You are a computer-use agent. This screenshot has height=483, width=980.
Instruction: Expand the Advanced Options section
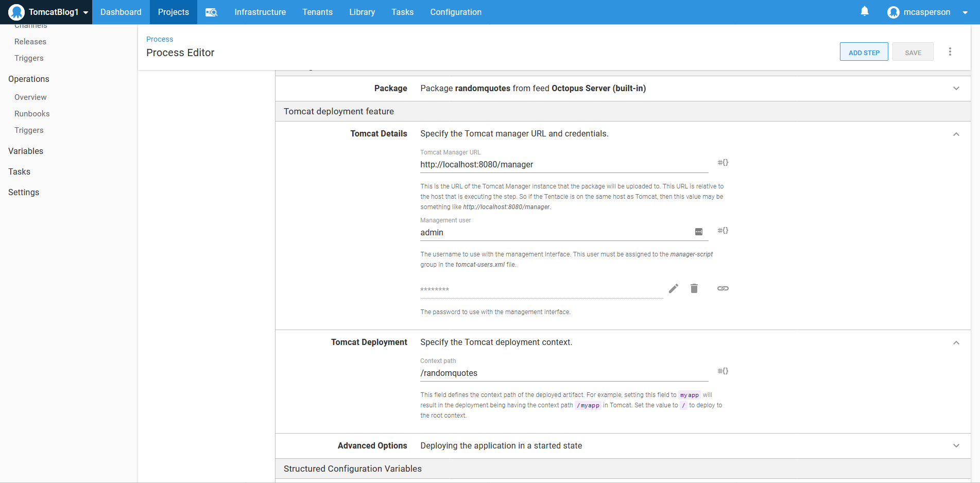coord(956,446)
